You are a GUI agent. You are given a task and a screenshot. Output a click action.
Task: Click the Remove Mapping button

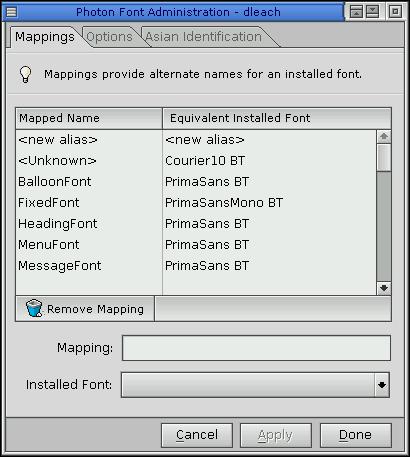(x=85, y=309)
